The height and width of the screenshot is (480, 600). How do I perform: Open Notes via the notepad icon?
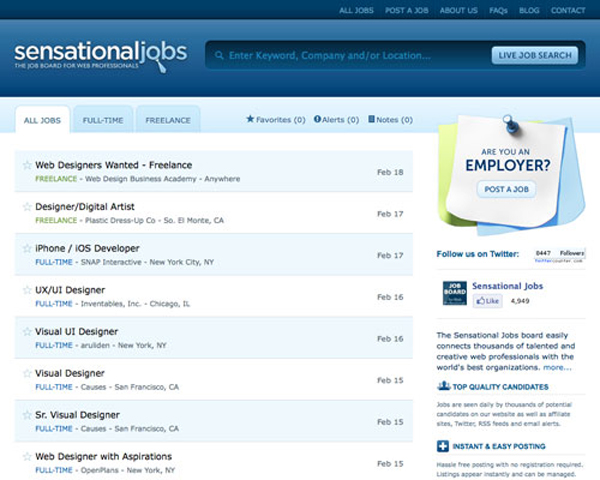tap(372, 119)
